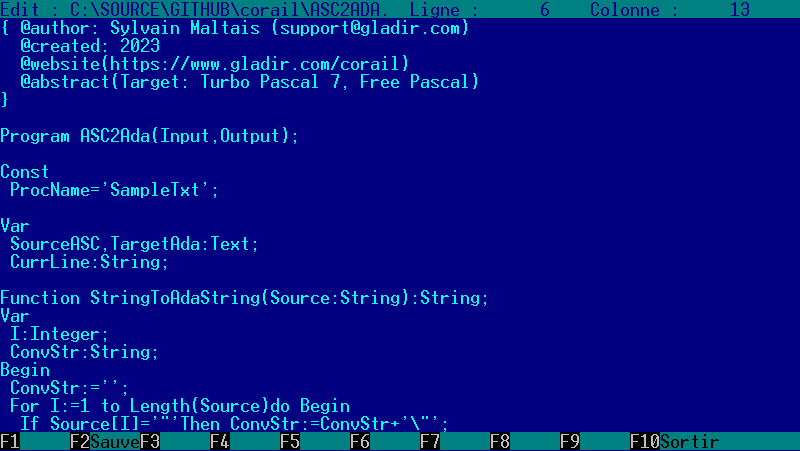Select the F6 key in bottom bar
This screenshot has height=451, width=800.
(x=360, y=441)
